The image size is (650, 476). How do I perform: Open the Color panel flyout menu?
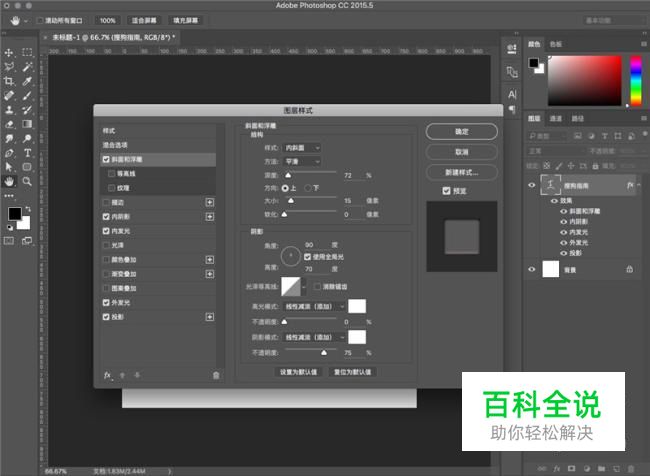644,44
